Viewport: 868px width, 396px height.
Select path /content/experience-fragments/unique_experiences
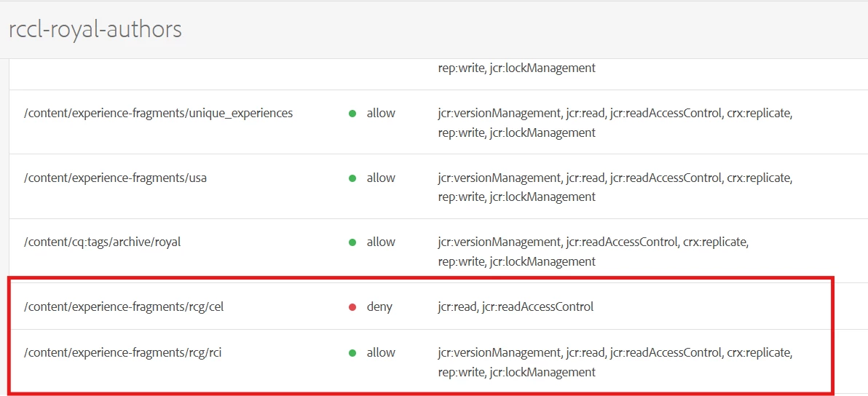158,114
